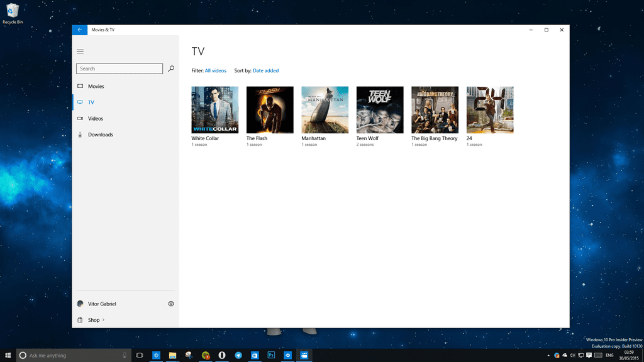Click the blue back arrow in Movies & TV
This screenshot has width=644, height=362.
[80, 30]
